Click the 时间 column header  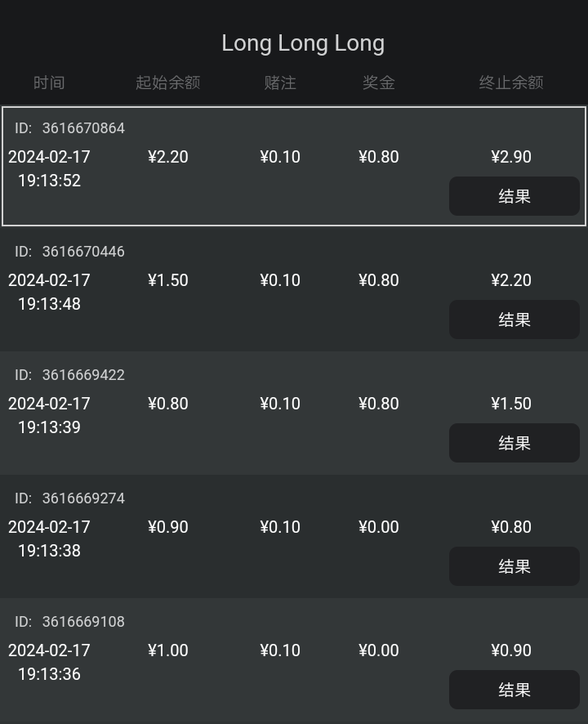49,83
